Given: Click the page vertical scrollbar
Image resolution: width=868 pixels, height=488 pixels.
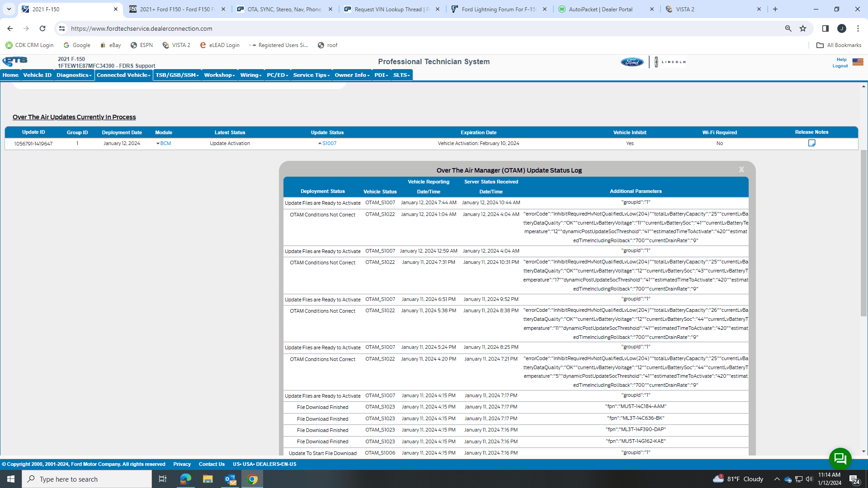Looking at the screenshot, I should click(864, 233).
